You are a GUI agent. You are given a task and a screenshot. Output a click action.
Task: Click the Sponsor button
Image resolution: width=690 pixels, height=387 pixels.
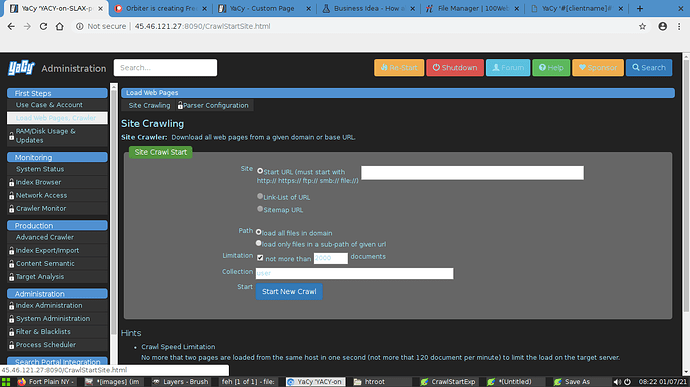pyautogui.click(x=598, y=68)
